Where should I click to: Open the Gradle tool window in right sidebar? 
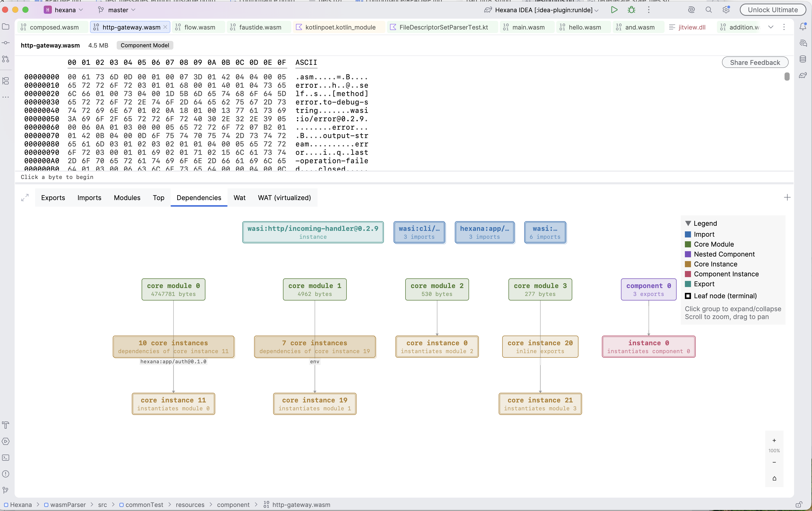click(803, 75)
